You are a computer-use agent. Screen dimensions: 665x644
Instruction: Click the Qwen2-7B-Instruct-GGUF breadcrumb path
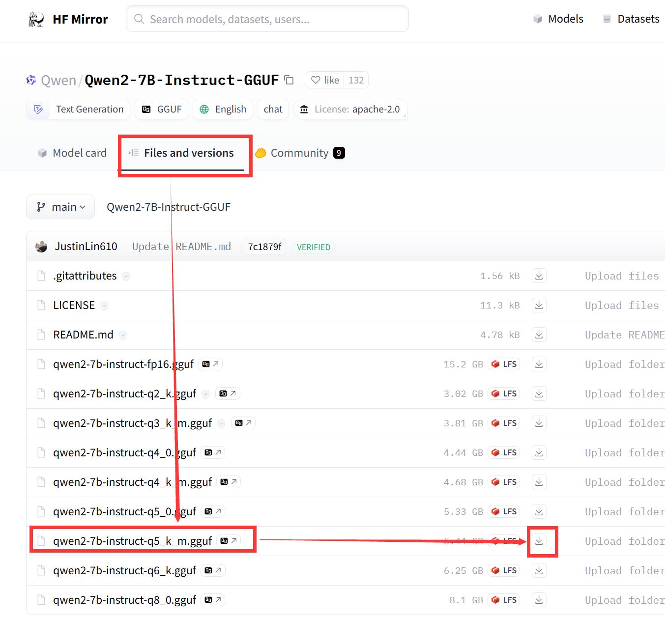point(169,207)
